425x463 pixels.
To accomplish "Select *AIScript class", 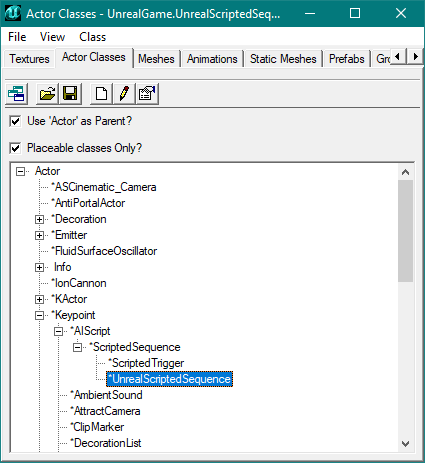I will point(90,331).
